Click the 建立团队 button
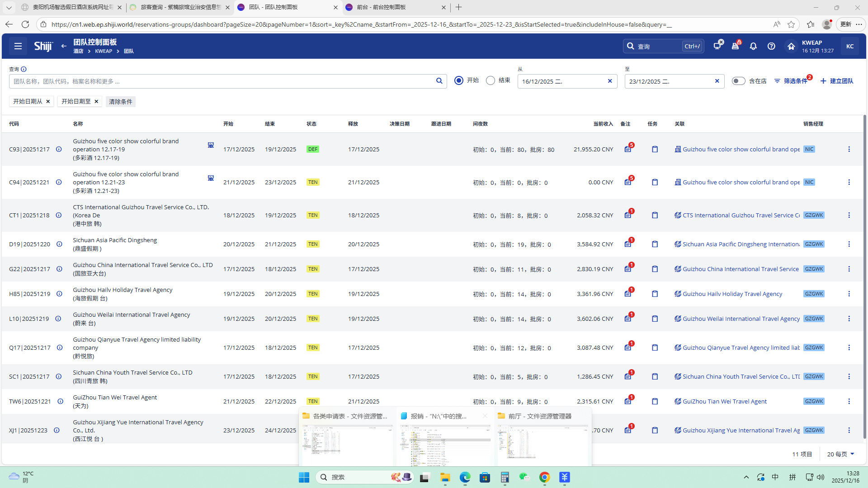This screenshot has width=868, height=488. tap(837, 81)
